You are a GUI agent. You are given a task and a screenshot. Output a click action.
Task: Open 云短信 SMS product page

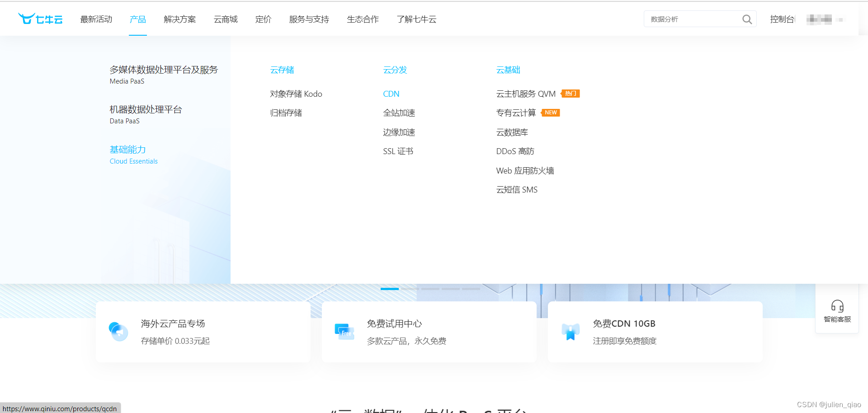coord(517,189)
